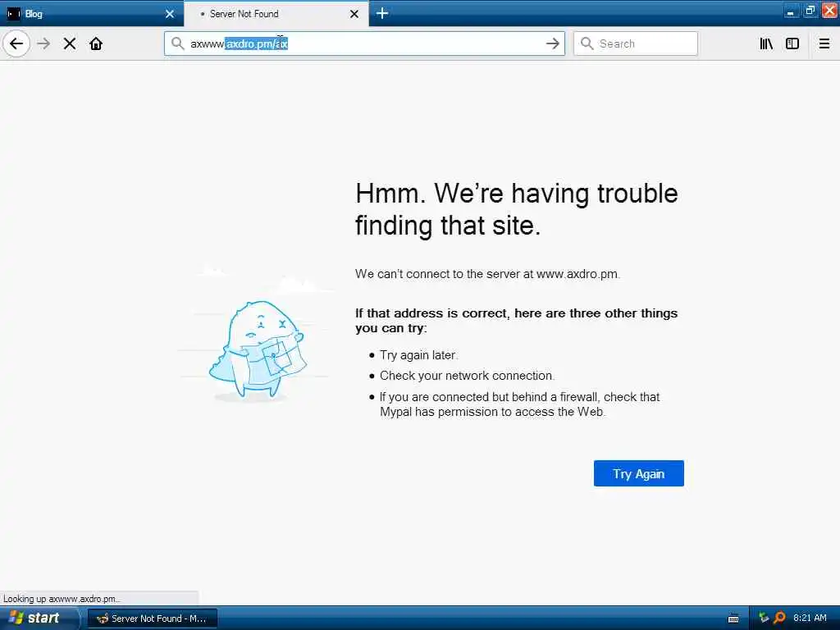Image resolution: width=840 pixels, height=630 pixels.
Task: Select the Server Not Found tab
Action: [x=276, y=13]
